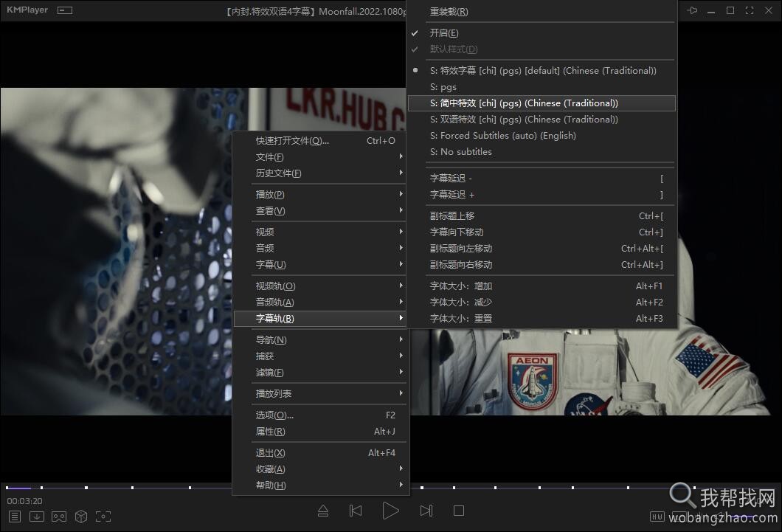Viewport: 782px width, 532px height.
Task: Select 简中特效 [chi] subtitle track
Action: [541, 103]
